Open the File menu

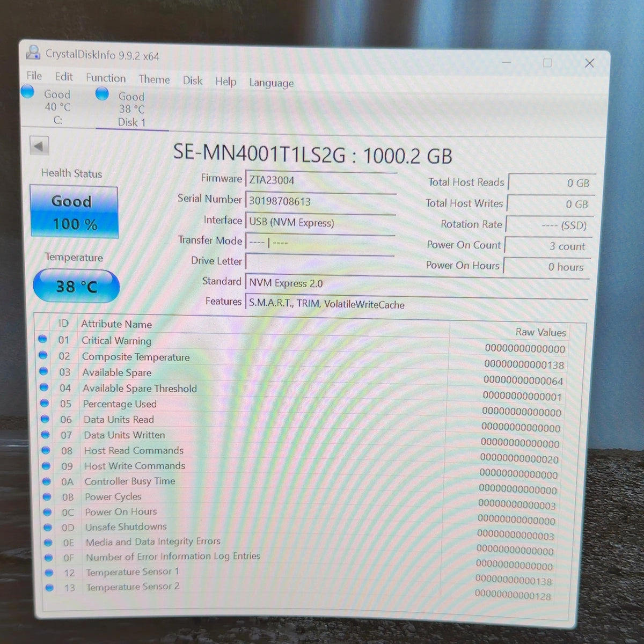coord(34,76)
